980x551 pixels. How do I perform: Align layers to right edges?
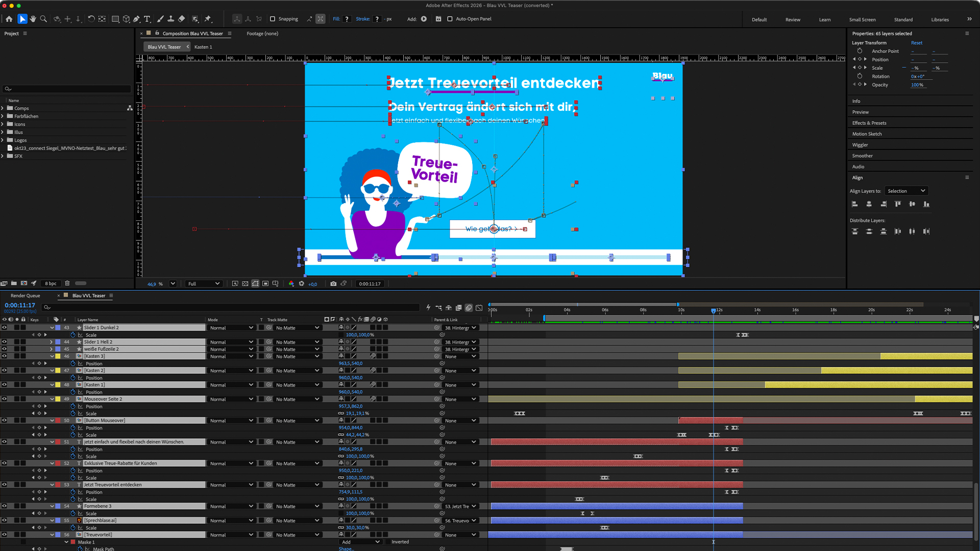click(884, 204)
